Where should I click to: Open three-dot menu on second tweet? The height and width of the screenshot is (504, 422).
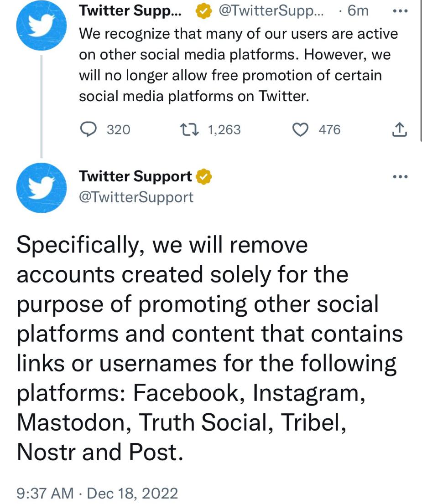400,177
